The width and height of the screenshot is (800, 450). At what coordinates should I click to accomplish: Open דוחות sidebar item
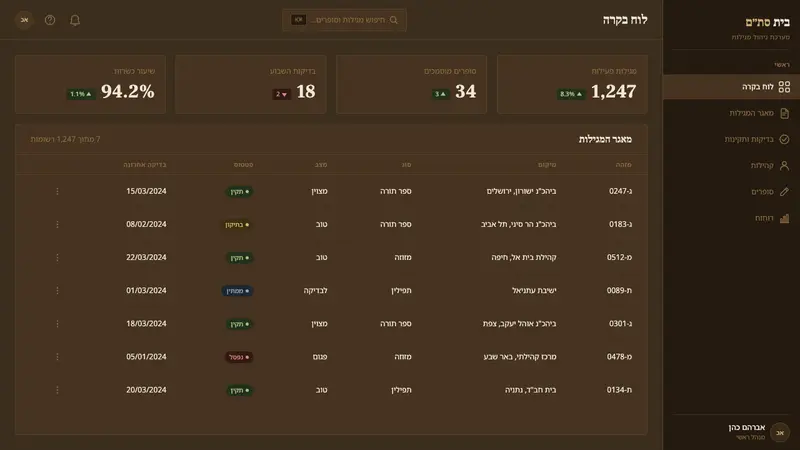tap(731, 218)
